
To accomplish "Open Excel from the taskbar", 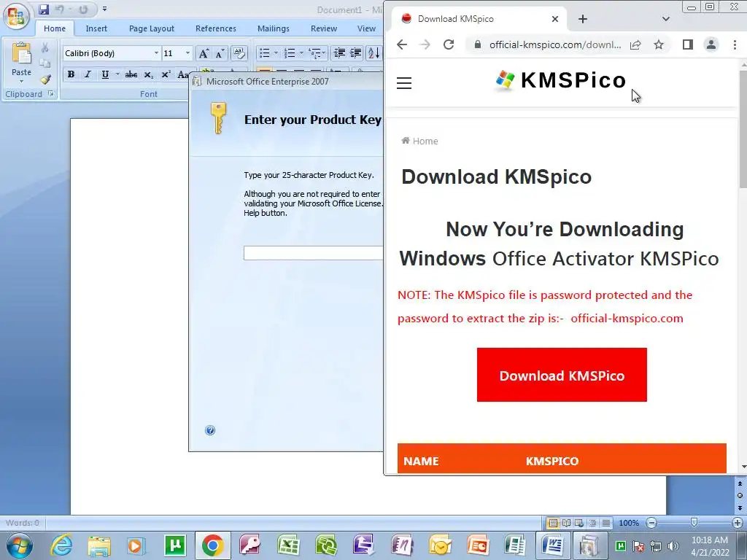I will pyautogui.click(x=288, y=545).
